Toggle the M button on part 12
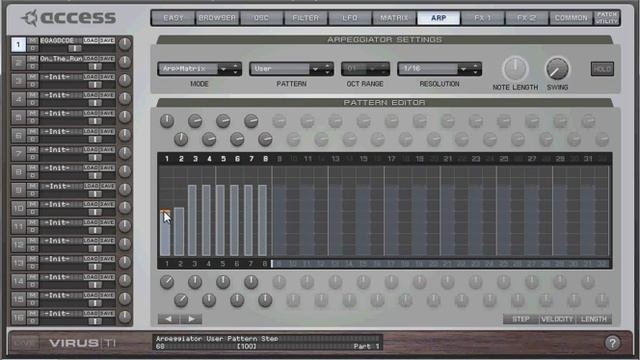 coord(33,241)
